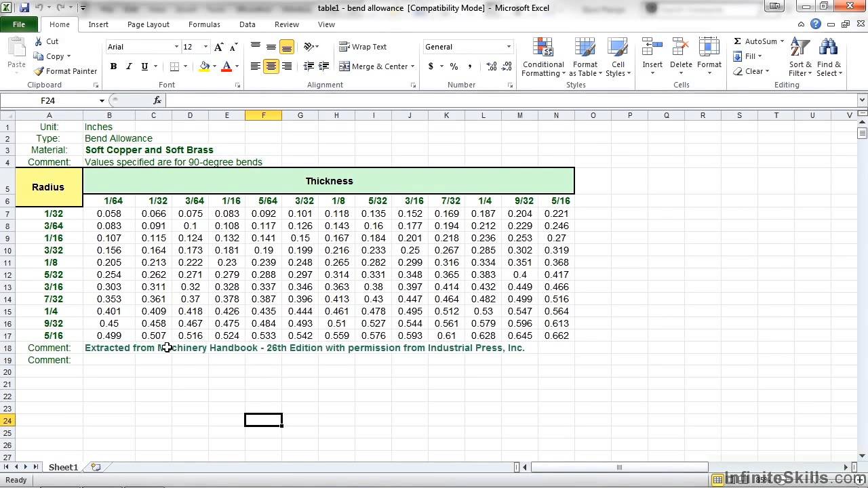Image resolution: width=868 pixels, height=488 pixels.
Task: Click the Save icon in Quick Access Toolbar
Action: [24, 8]
